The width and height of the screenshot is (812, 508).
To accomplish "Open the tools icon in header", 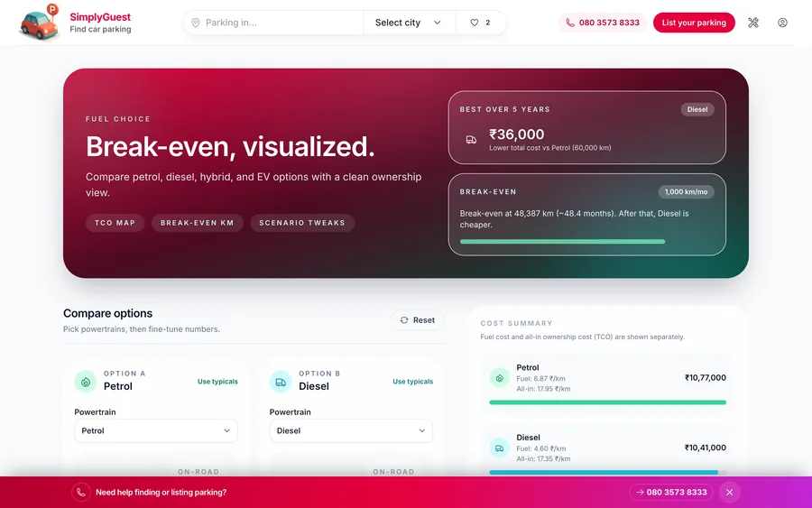I will [753, 23].
